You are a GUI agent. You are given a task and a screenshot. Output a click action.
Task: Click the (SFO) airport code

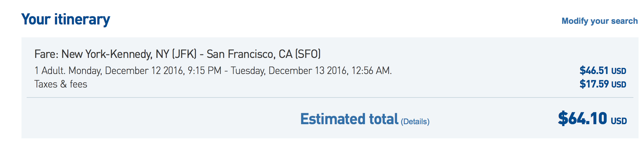(x=308, y=54)
